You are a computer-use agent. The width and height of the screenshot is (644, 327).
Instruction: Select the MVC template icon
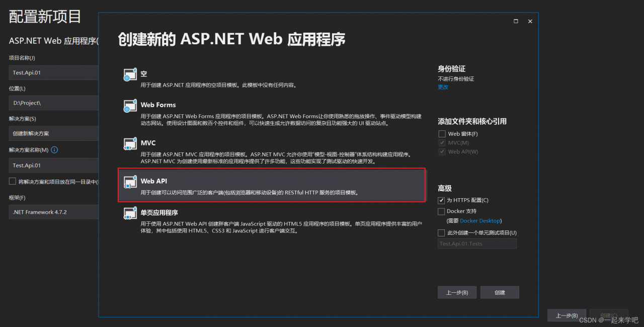130,144
